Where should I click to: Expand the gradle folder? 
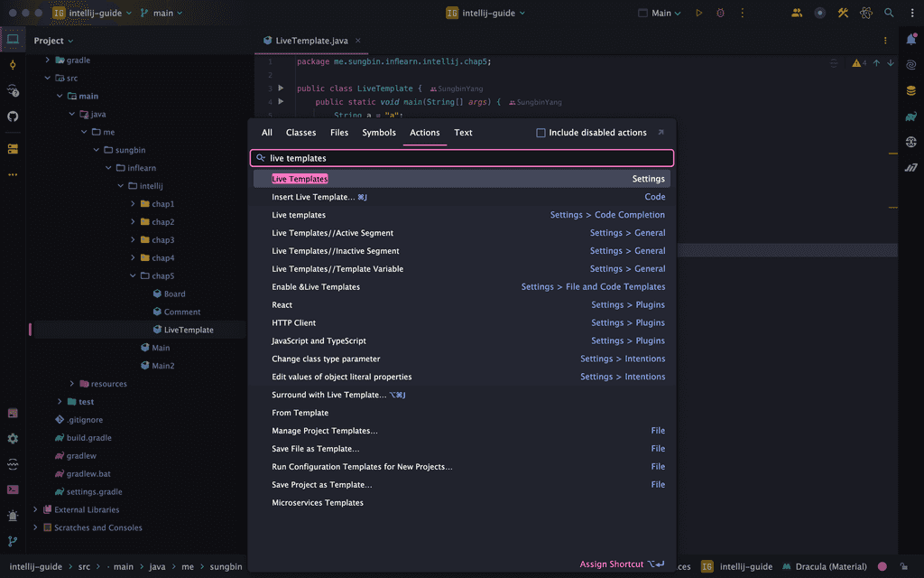pyautogui.click(x=48, y=60)
